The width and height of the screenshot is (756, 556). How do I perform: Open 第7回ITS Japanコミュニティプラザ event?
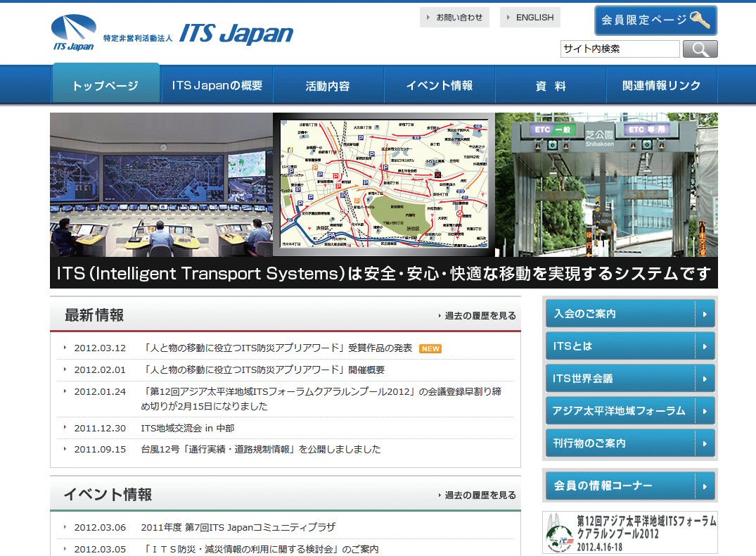coord(238,528)
